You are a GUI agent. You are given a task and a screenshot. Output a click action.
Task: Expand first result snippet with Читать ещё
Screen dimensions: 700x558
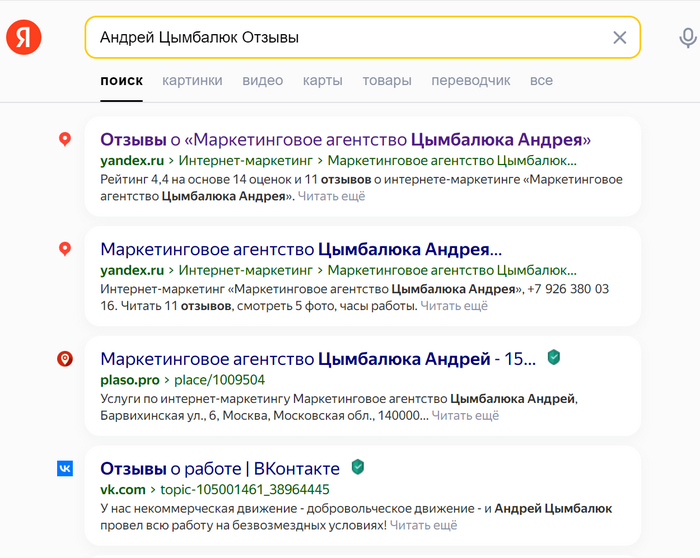coord(331,196)
